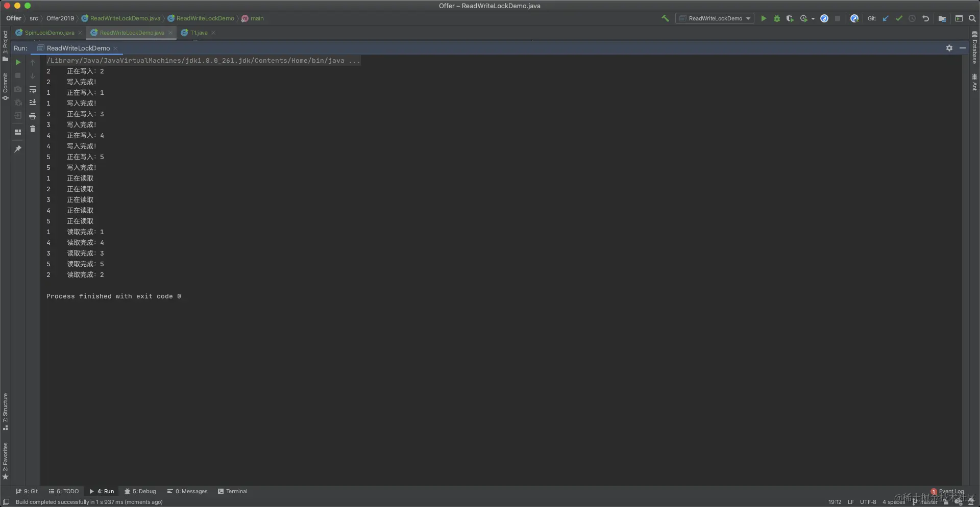Open the Messages tool window tab
This screenshot has width=980, height=507.
tap(187, 491)
